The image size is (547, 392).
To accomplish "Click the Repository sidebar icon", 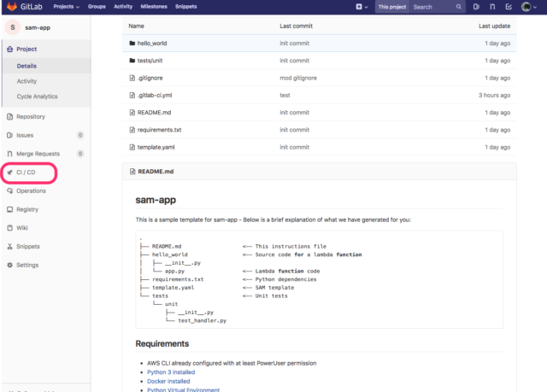I will (x=9, y=117).
